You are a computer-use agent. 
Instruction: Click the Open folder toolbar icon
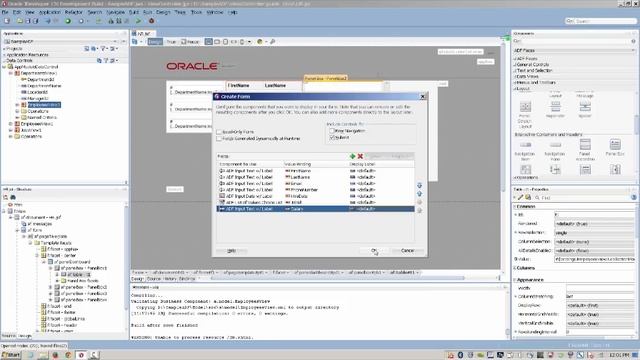[x=19, y=21]
